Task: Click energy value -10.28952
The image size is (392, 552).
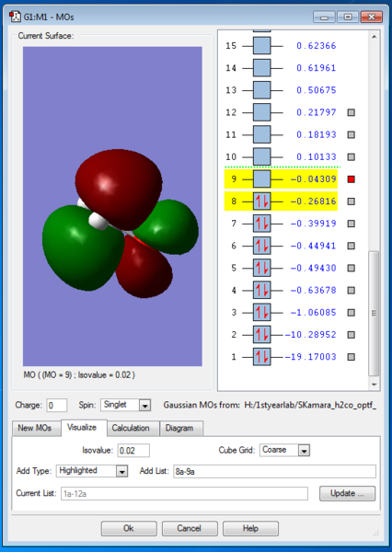Action: coord(310,335)
